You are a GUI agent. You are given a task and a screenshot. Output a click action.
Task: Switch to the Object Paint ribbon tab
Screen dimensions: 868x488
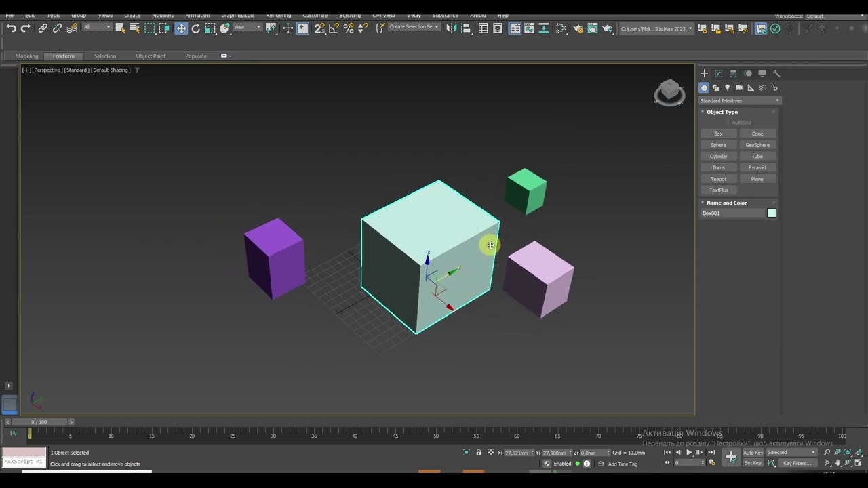[x=151, y=56]
